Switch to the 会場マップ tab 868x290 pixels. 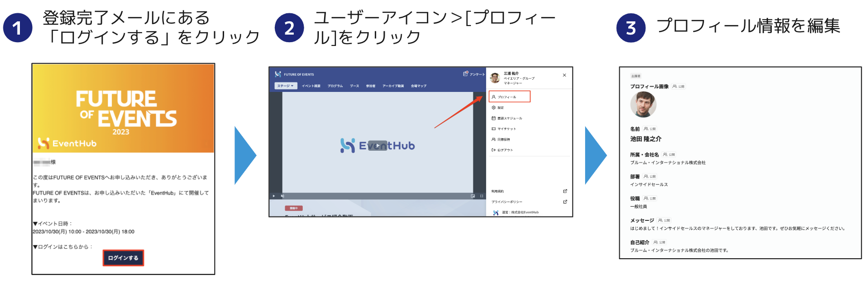pyautogui.click(x=418, y=86)
